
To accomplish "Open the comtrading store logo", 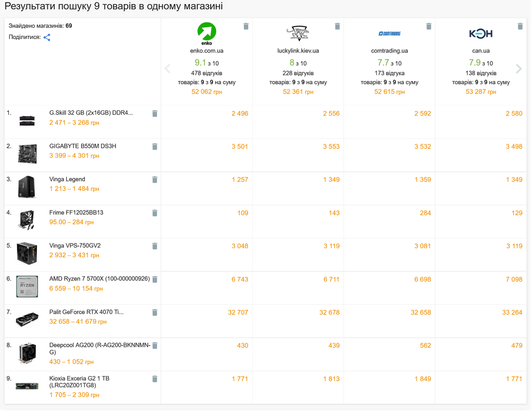I will coord(389,33).
